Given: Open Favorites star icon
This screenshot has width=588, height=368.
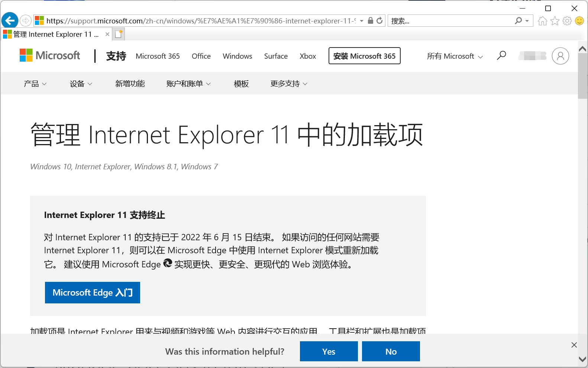Looking at the screenshot, I should pyautogui.click(x=555, y=21).
